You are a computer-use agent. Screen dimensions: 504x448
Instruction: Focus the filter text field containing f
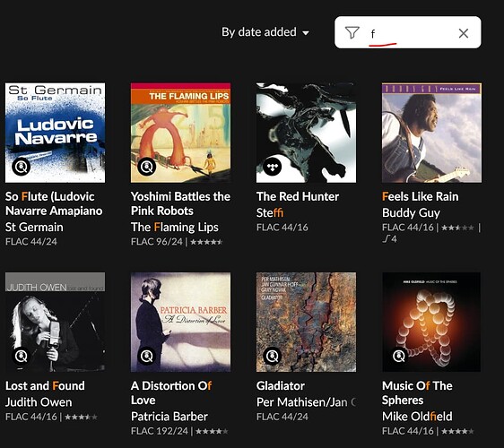click(x=407, y=33)
